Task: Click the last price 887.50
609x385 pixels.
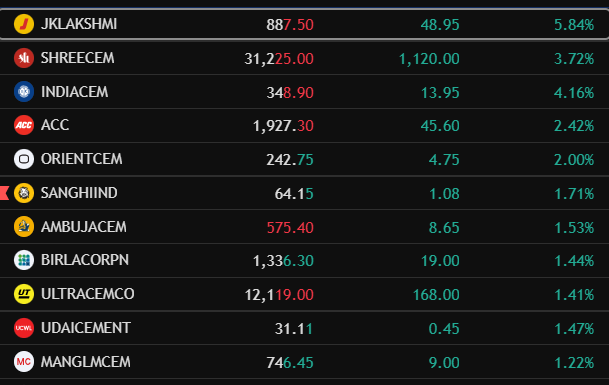Action: 290,25
